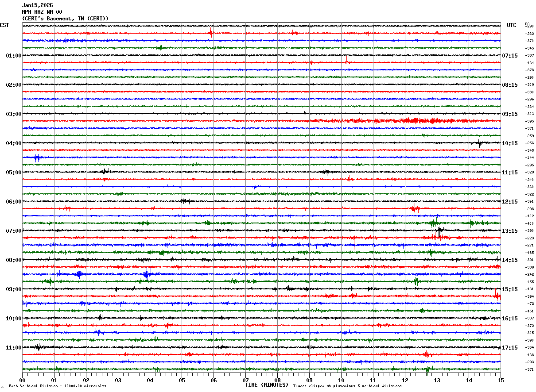Click the 09:15 UTC time label
This screenshot has width=536, height=392.
tap(510, 114)
